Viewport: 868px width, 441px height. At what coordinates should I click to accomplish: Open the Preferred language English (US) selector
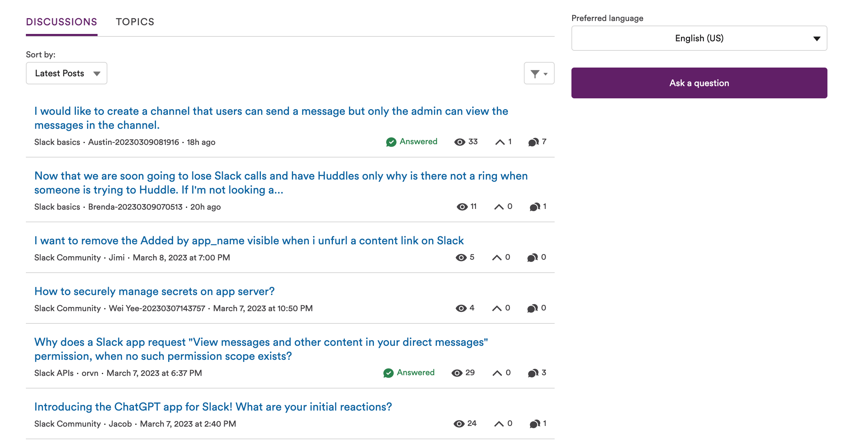click(699, 38)
